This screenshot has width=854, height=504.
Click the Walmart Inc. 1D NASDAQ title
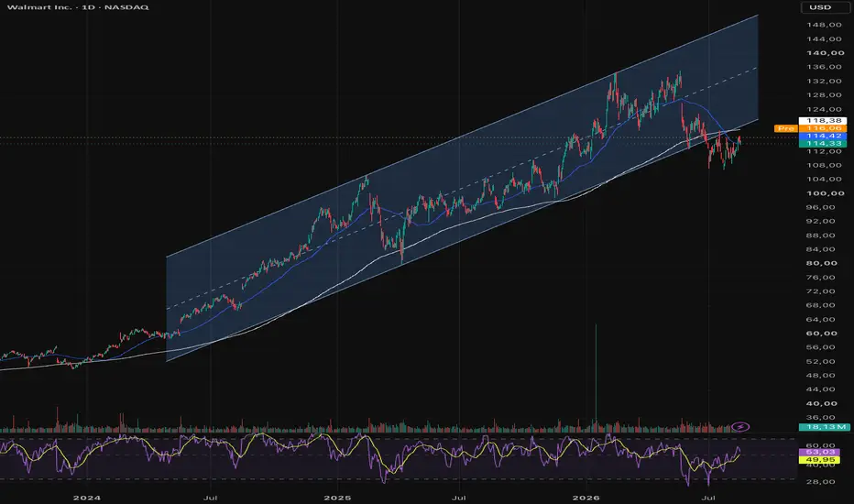click(x=78, y=7)
